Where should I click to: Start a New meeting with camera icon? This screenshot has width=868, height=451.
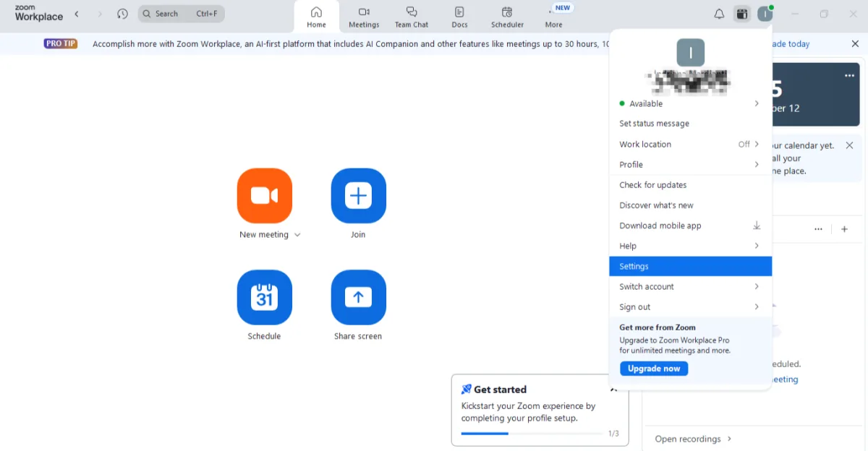pyautogui.click(x=264, y=196)
